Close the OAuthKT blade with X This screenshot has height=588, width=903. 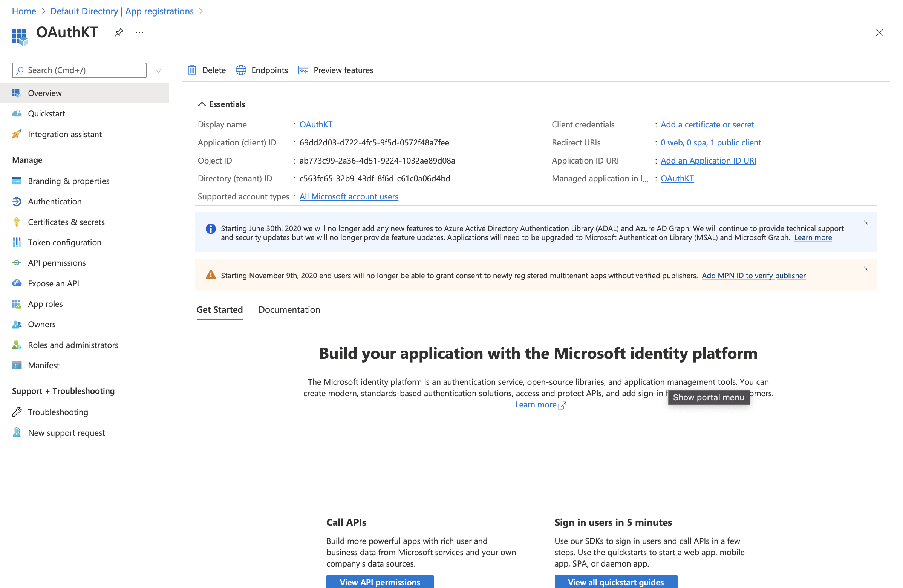pyautogui.click(x=879, y=33)
